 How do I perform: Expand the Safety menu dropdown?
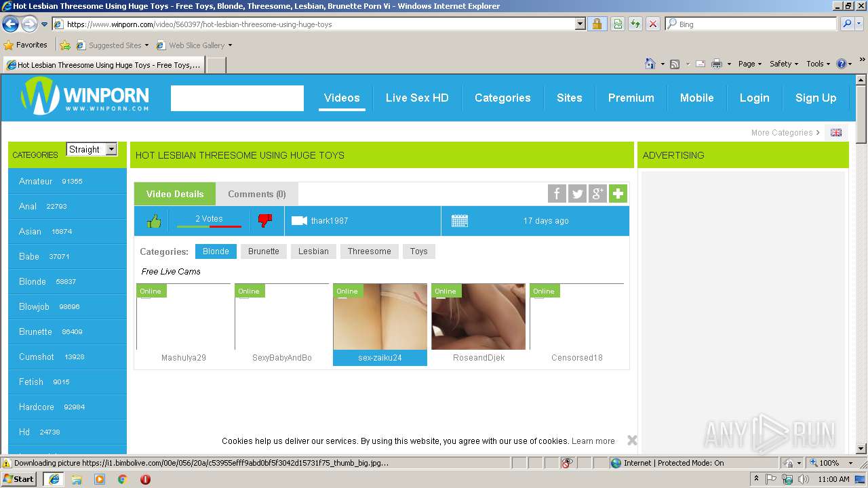(x=784, y=64)
